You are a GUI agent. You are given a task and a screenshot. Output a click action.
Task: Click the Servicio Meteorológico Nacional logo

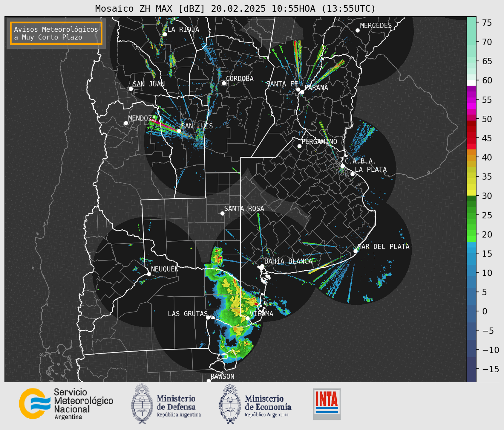pos(66,404)
